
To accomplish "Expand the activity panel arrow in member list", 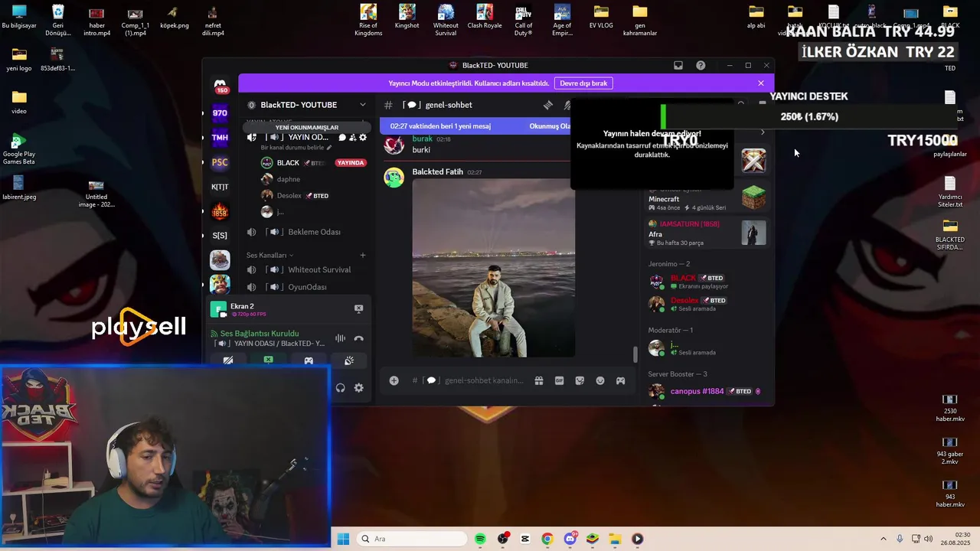I will pyautogui.click(x=763, y=132).
